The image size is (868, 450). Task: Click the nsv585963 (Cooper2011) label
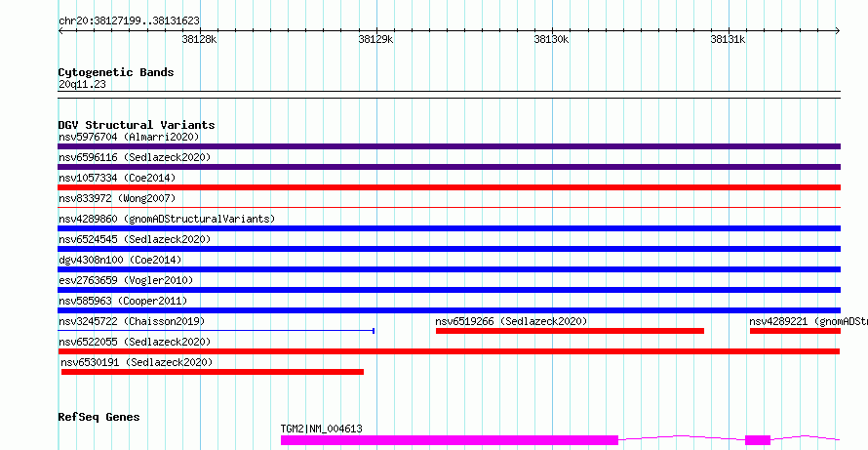(123, 301)
